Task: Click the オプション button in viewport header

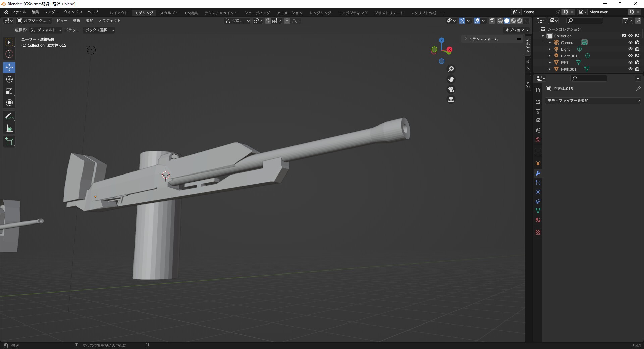Action: (x=517, y=30)
